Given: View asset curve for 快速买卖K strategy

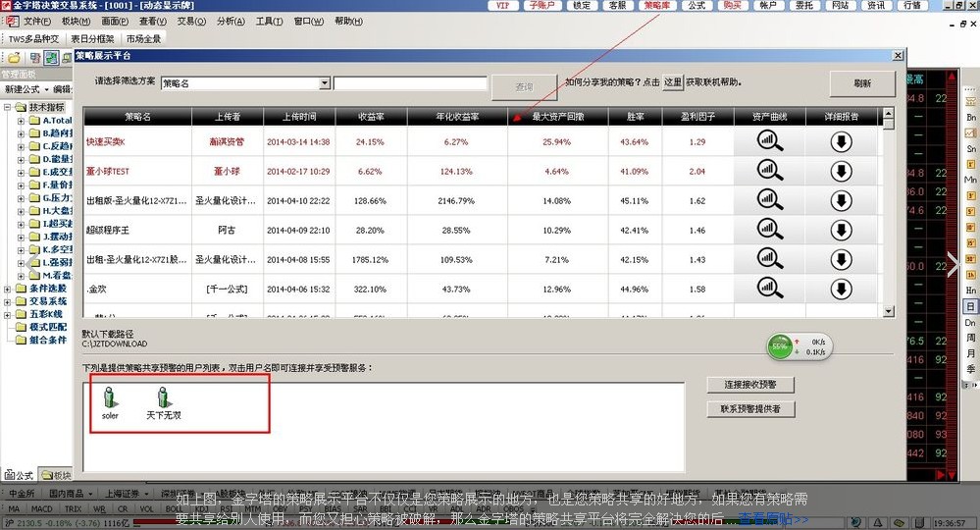Looking at the screenshot, I should (x=769, y=141).
